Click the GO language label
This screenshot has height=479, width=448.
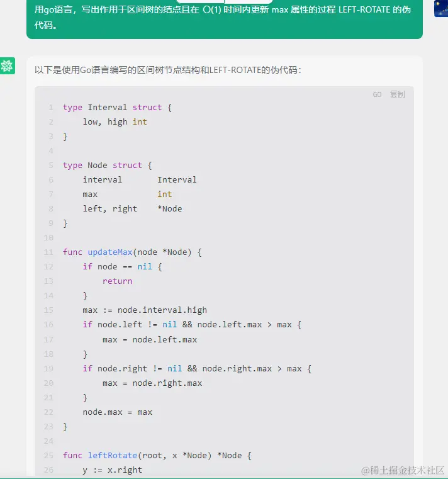pyautogui.click(x=377, y=94)
